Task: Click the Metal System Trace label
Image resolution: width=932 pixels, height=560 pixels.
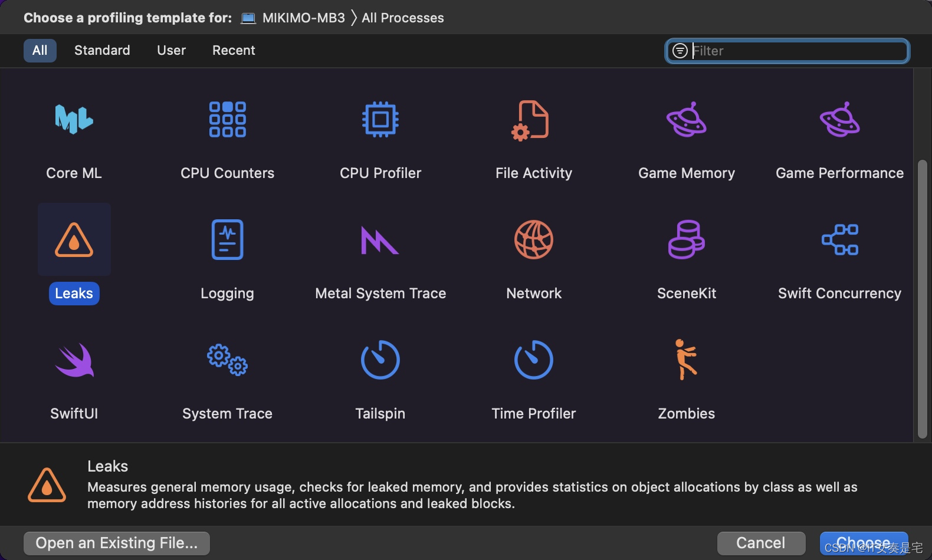Action: tap(380, 294)
